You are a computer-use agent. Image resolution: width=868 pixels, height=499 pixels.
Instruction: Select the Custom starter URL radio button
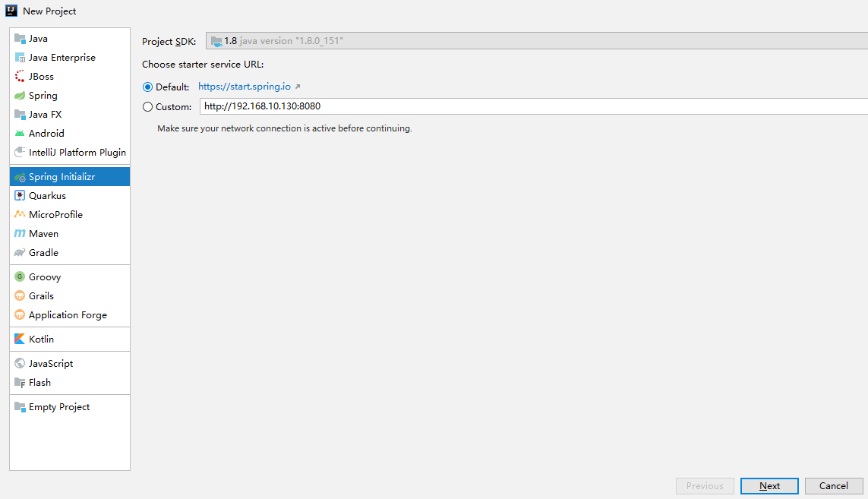click(148, 107)
